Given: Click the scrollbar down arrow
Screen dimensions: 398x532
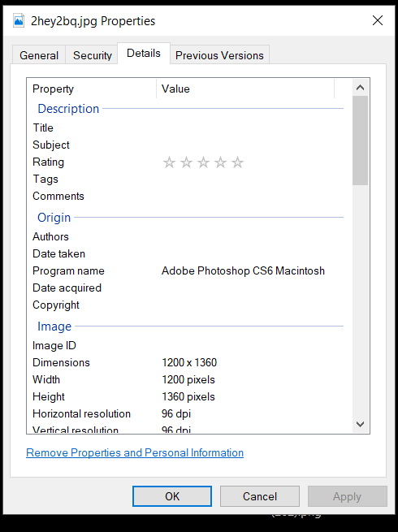Looking at the screenshot, I should [361, 424].
